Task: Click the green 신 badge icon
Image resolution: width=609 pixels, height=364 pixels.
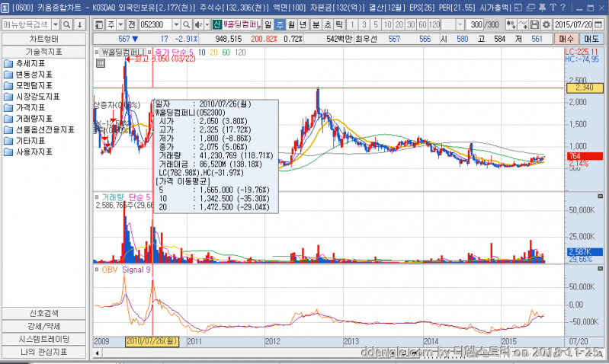Action: (x=216, y=25)
